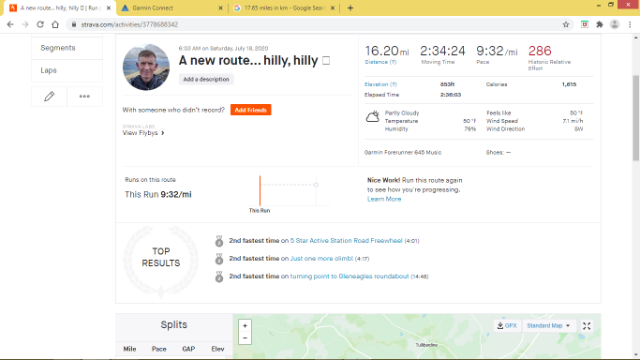Open the three-dots more actions menu

[x=84, y=96]
